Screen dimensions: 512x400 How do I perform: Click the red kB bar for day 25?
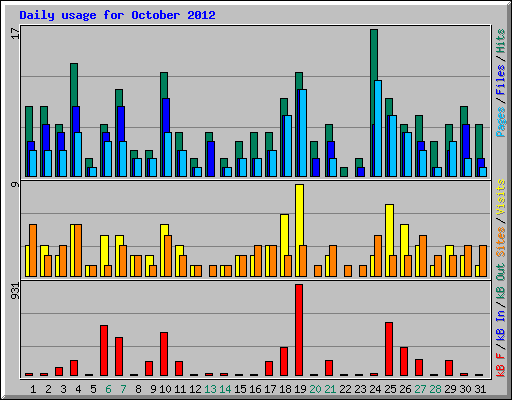tap(389, 349)
